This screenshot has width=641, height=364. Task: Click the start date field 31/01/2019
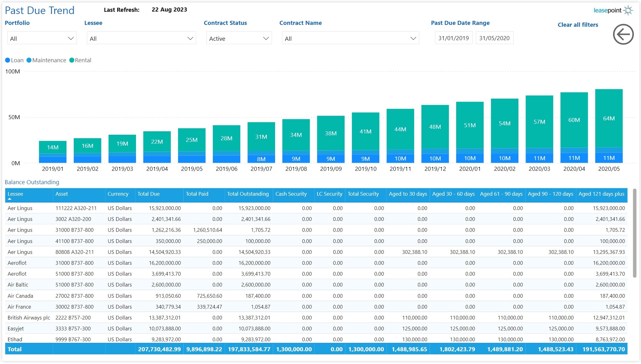tap(454, 38)
